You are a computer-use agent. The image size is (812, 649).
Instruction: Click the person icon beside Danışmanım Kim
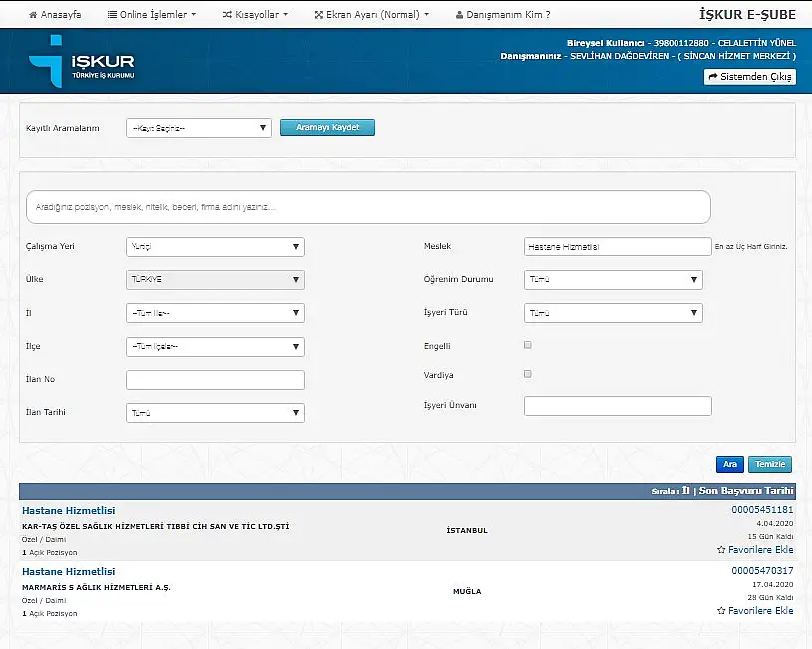click(x=459, y=15)
